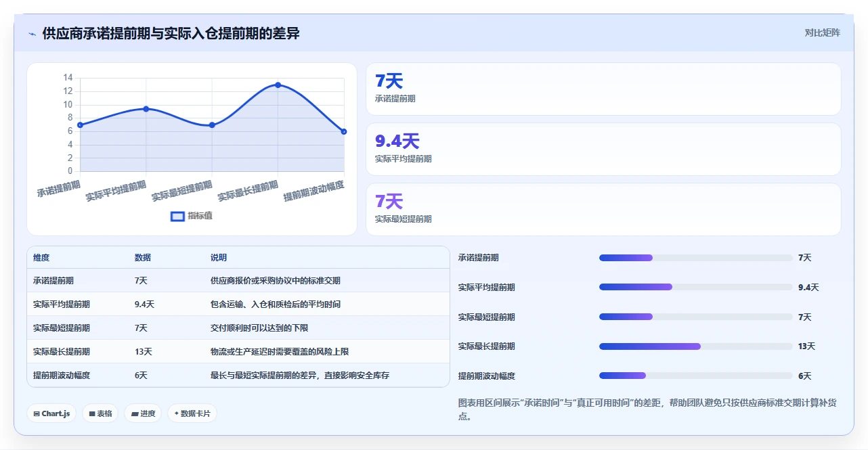Viewport: 868px width, 450px height.
Task: Click the 数据卡片 tag chip
Action: tap(192, 413)
